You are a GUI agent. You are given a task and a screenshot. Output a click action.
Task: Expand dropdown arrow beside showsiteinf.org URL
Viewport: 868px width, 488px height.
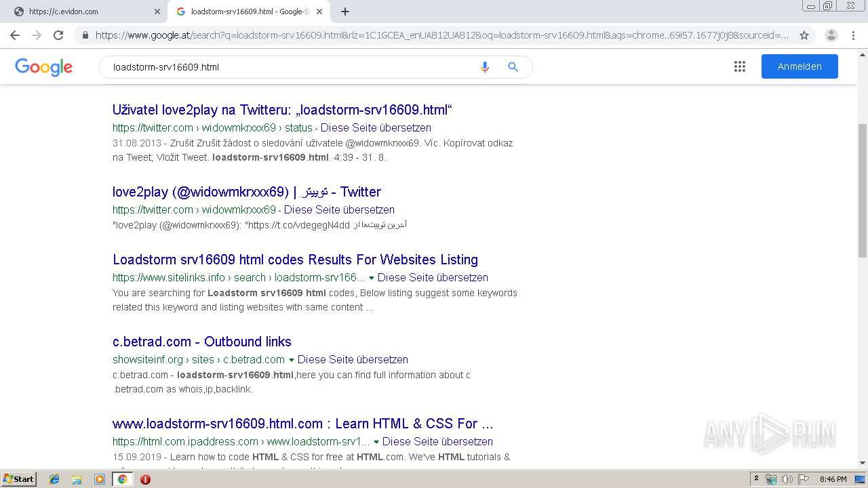[x=291, y=360]
